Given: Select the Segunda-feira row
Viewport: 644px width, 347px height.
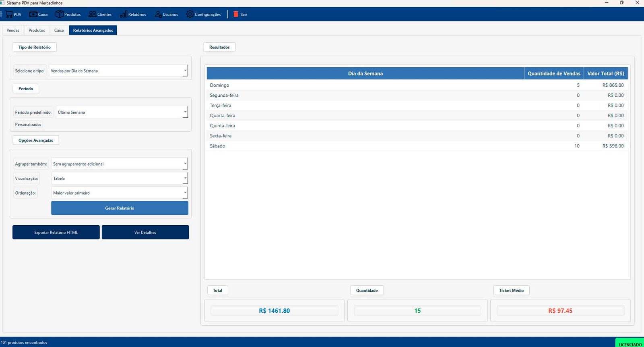Looking at the screenshot, I should 417,95.
